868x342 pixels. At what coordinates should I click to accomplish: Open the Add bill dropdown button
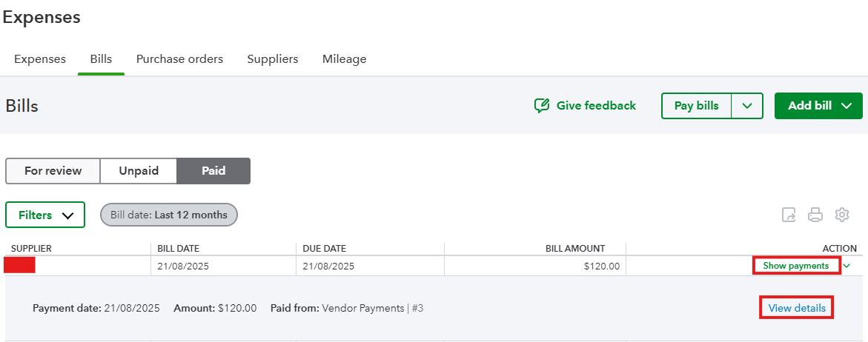818,106
